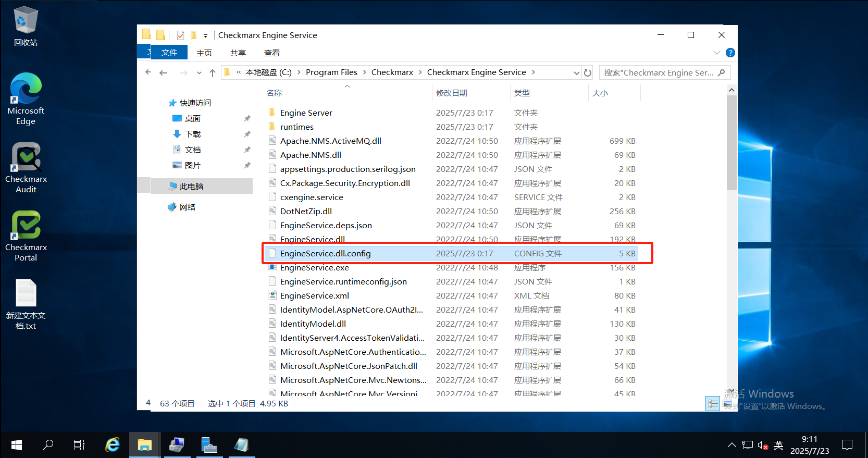This screenshot has height=458, width=868.
Task: Switch to the details view layout button
Action: coord(713,404)
